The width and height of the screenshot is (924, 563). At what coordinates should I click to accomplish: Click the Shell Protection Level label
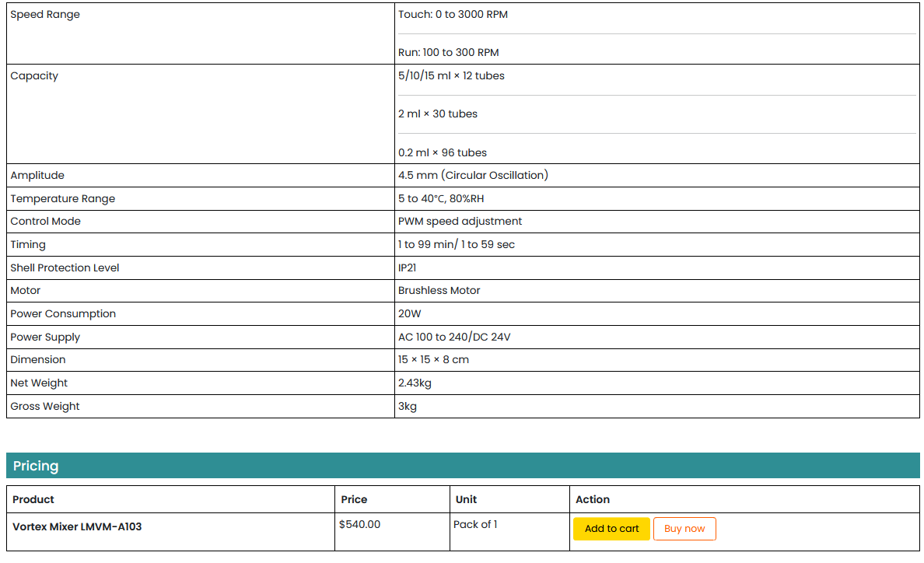65,268
